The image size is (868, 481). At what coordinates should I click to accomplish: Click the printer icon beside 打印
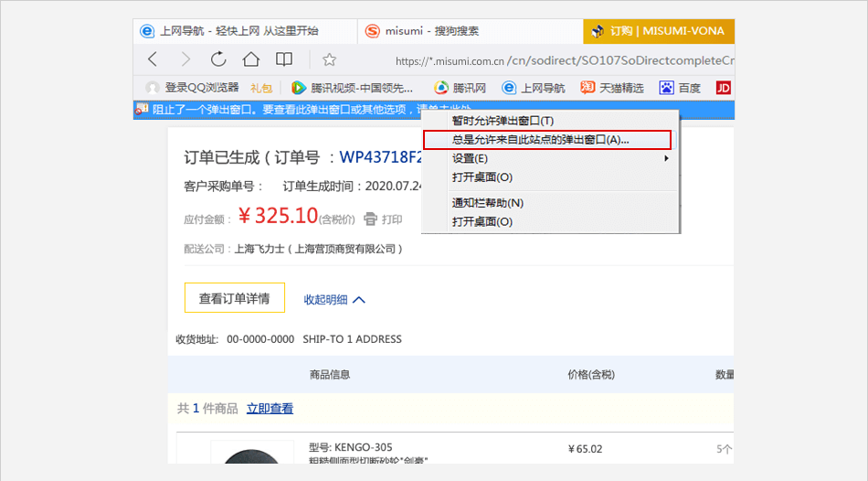pos(371,219)
